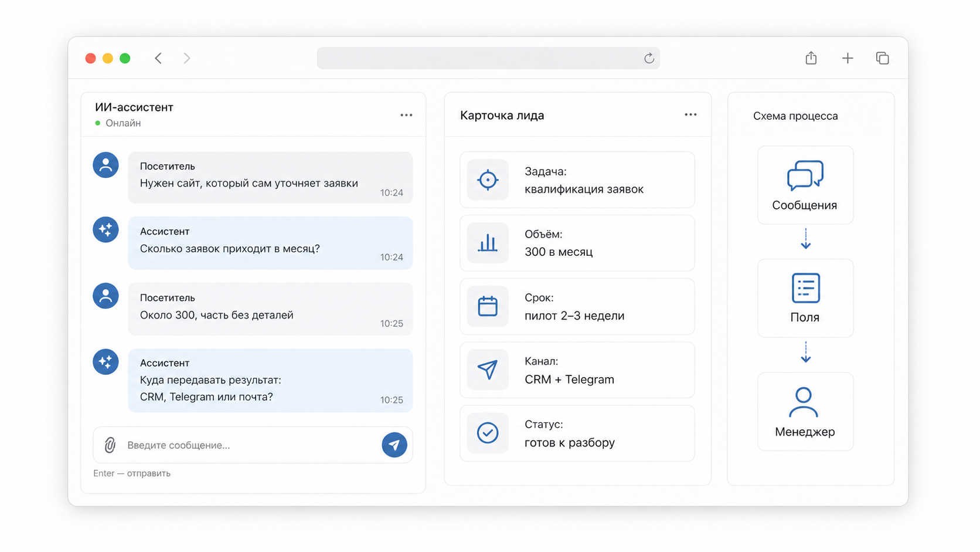980x552 pixels.
Task: Click the 'Поля' label in process scheme
Action: 805,317
